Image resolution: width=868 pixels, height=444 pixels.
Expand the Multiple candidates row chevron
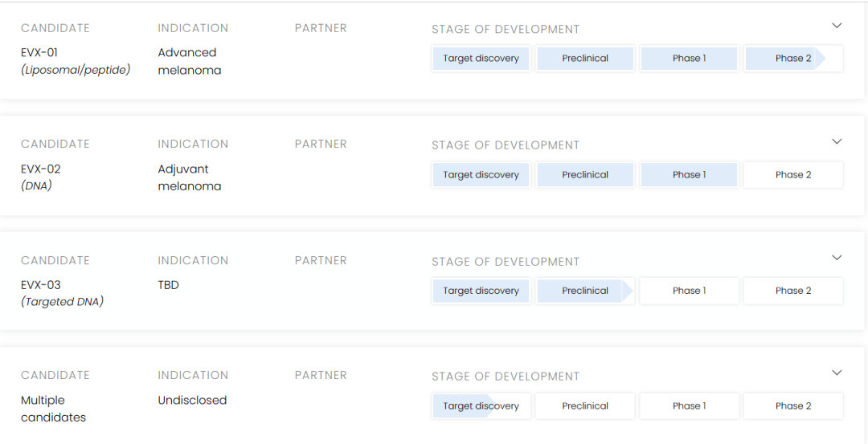(x=837, y=373)
